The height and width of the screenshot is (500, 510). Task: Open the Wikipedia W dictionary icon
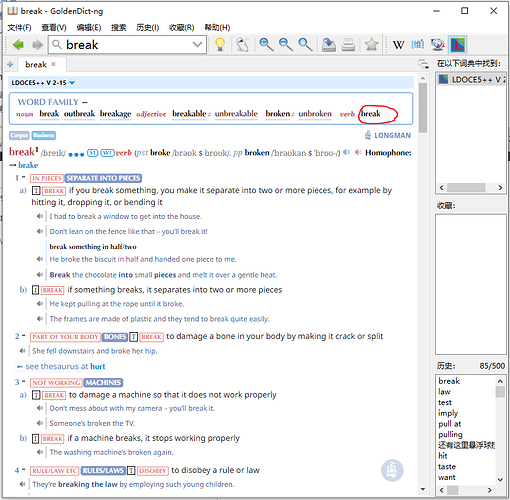[x=398, y=44]
